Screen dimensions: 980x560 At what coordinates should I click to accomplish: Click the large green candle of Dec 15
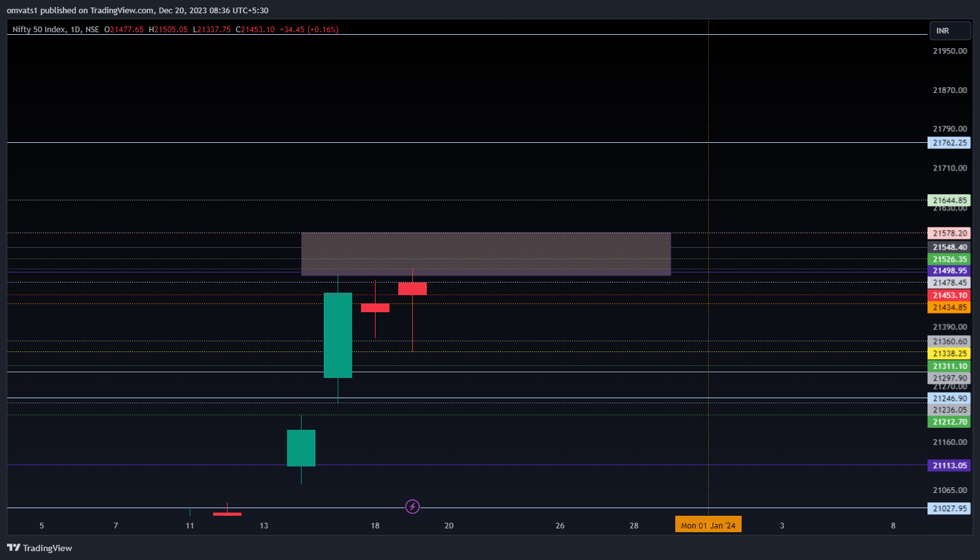pyautogui.click(x=338, y=335)
